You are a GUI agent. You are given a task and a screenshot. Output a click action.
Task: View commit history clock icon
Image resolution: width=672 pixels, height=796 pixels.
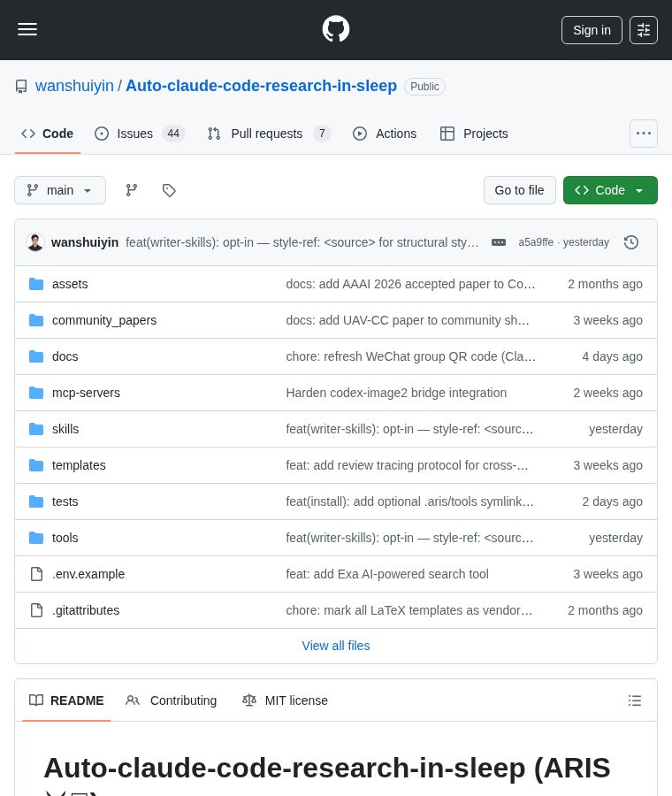(631, 242)
